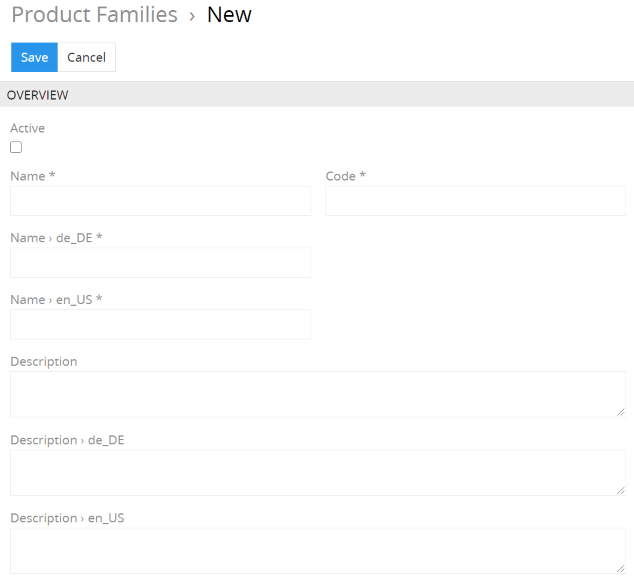Click inside the Description en_US textarea

point(318,551)
